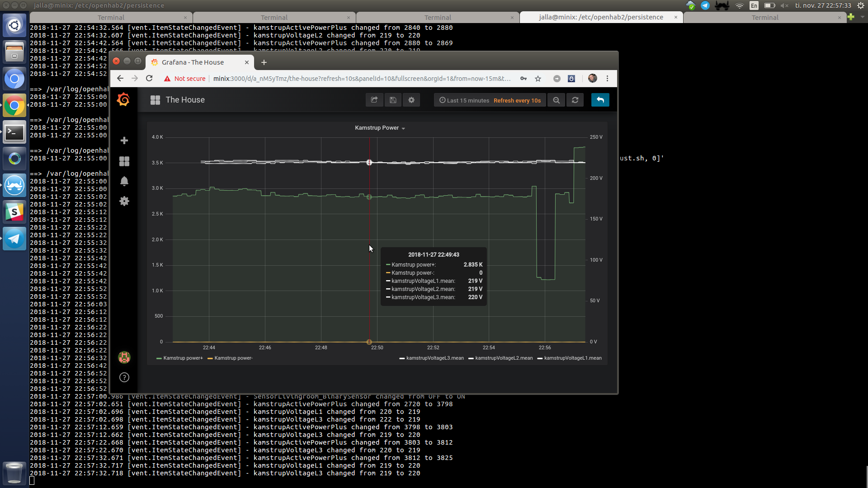Toggle kamstrupVoltageL3.mean legend series
The height and width of the screenshot is (488, 868).
click(x=434, y=358)
